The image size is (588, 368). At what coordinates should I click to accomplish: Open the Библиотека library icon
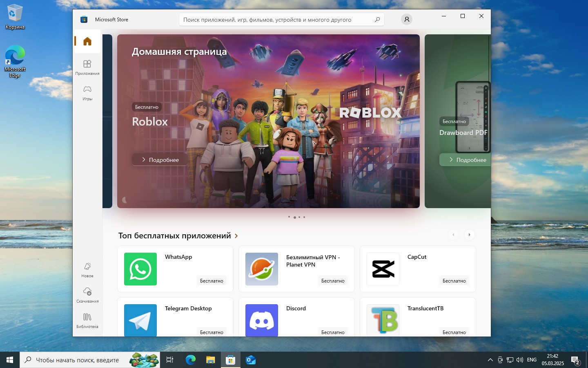pos(87,320)
